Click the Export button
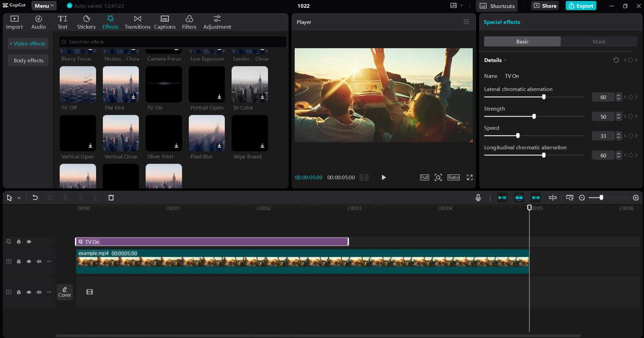644x338 pixels. pyautogui.click(x=581, y=6)
